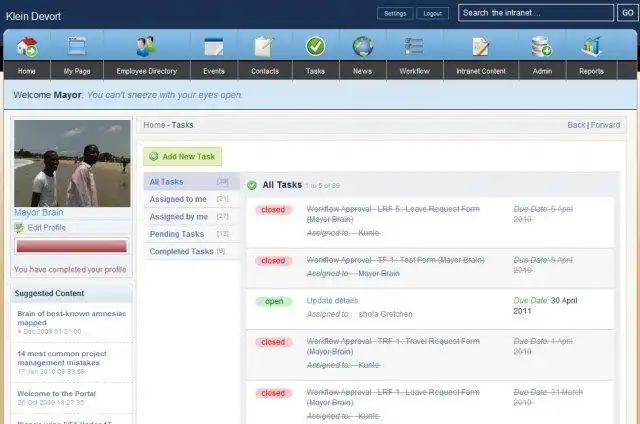Click the Edit Profile link
The width and height of the screenshot is (640, 424).
point(47,228)
